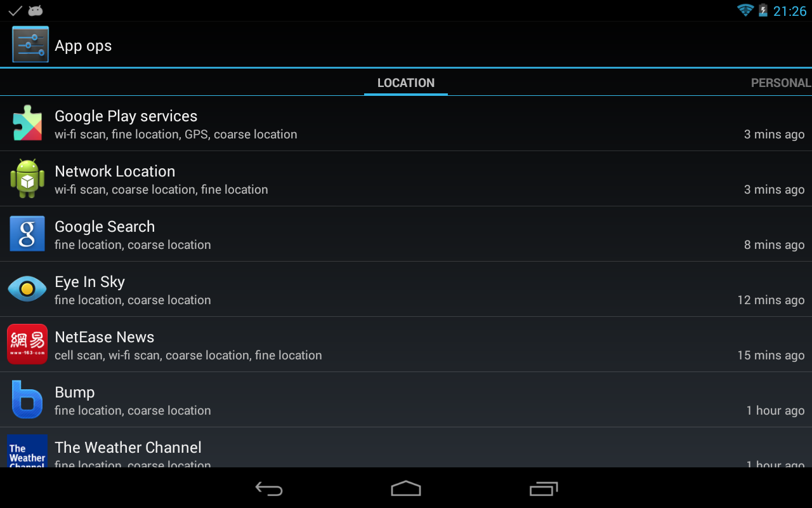Tap the App ops settings icon
The width and height of the screenshot is (812, 508).
[30, 44]
